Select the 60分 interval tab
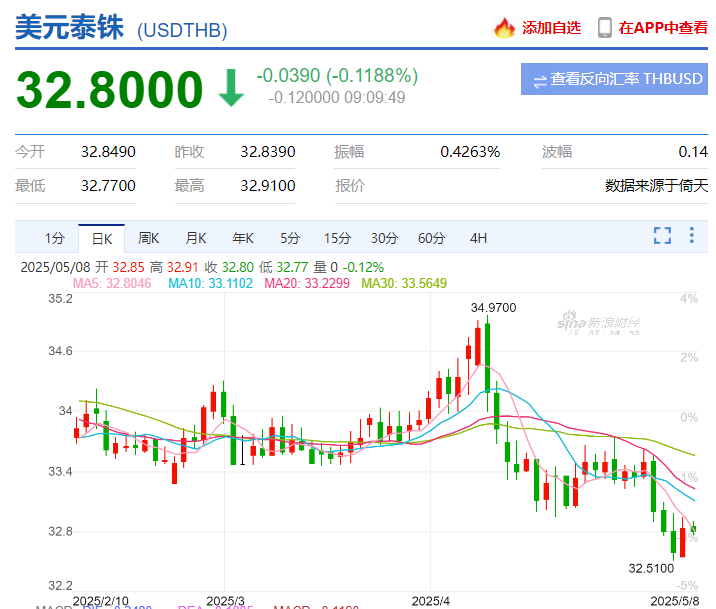The width and height of the screenshot is (716, 609). tap(432, 238)
